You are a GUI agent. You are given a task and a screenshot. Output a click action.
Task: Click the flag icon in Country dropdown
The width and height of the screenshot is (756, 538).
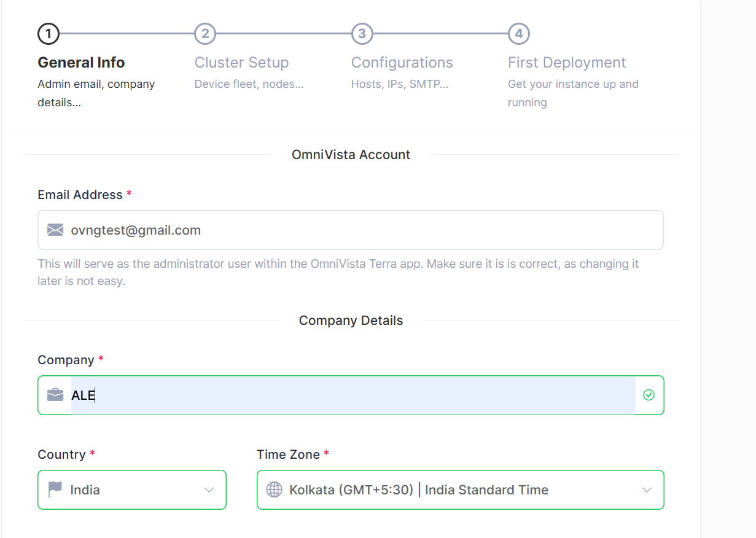pos(55,489)
